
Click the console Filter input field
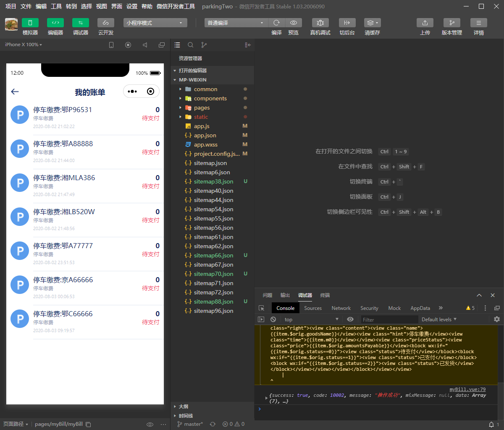tap(389, 320)
